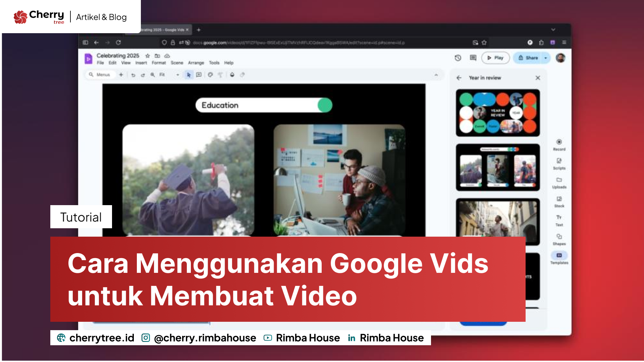This screenshot has height=362, width=644.
Task: Open the View menu
Action: click(126, 63)
